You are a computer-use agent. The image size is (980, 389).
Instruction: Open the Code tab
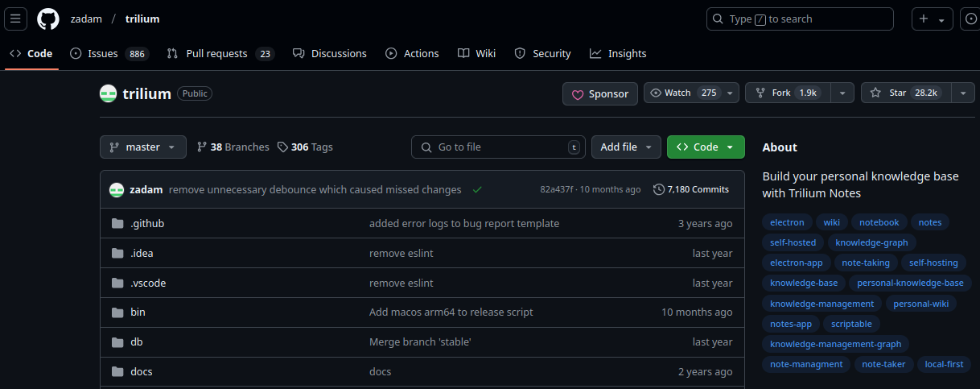click(x=31, y=53)
